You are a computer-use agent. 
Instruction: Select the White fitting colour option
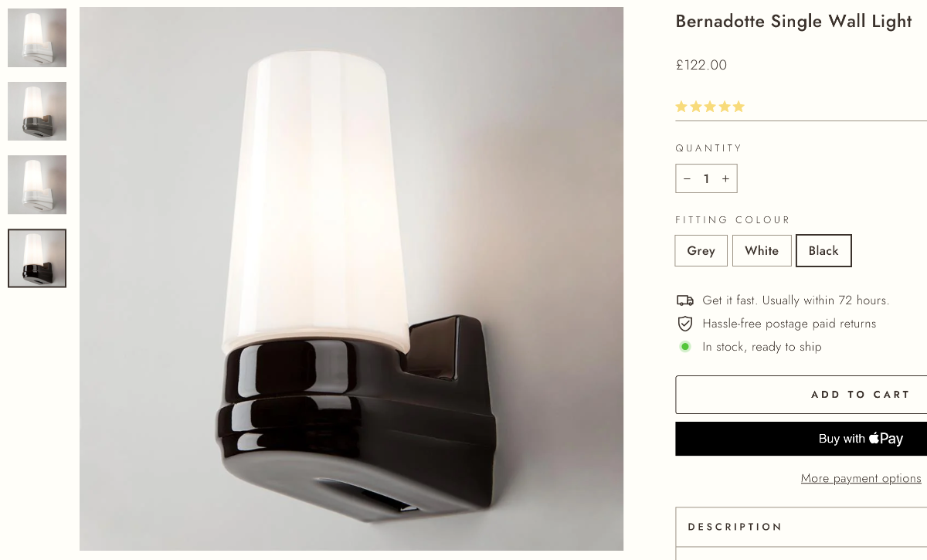click(x=762, y=250)
